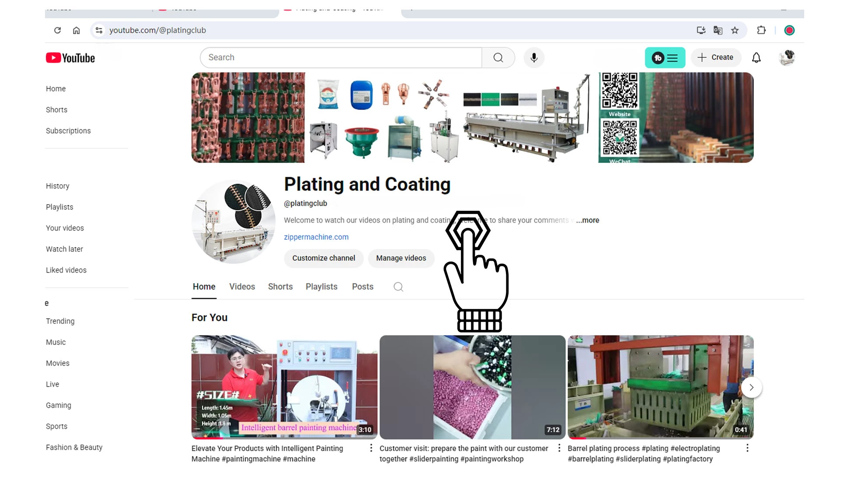Screen dimensions: 868x487
Task: Open Playlists in the left sidebar
Action: click(59, 207)
